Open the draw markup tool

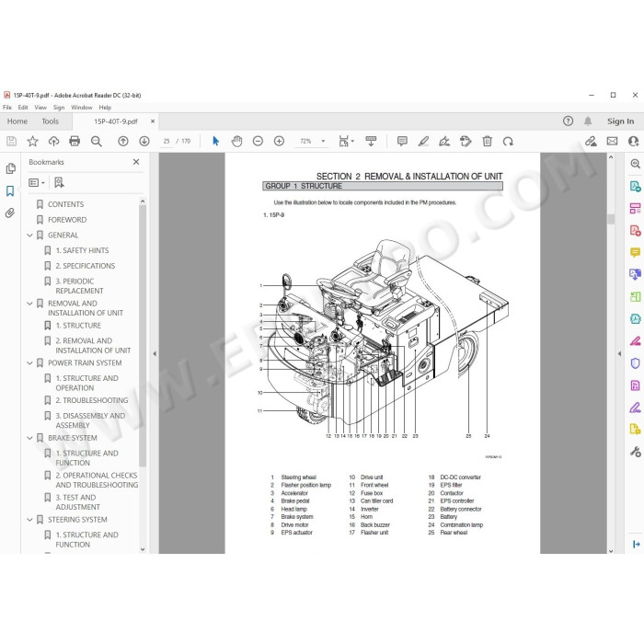coord(444,142)
